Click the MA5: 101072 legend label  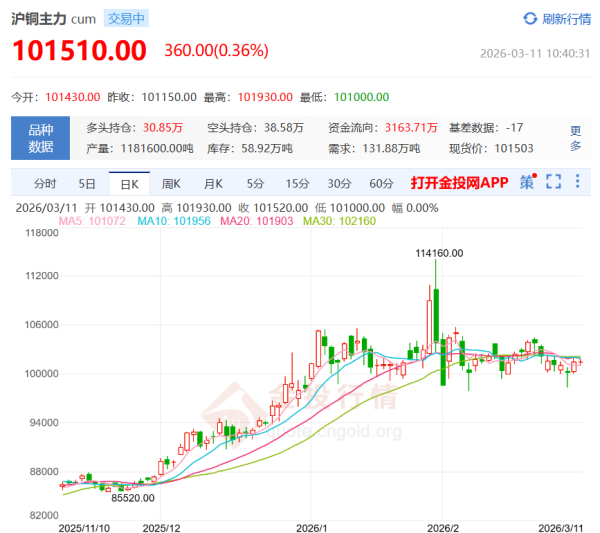(x=92, y=221)
